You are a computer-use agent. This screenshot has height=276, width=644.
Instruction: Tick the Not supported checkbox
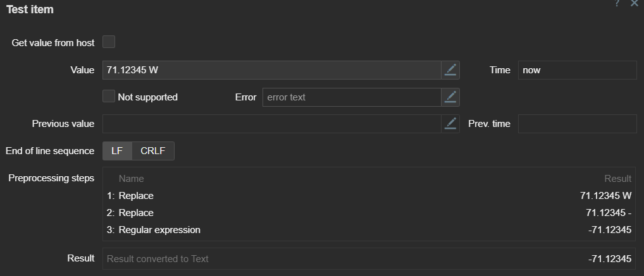coord(109,97)
